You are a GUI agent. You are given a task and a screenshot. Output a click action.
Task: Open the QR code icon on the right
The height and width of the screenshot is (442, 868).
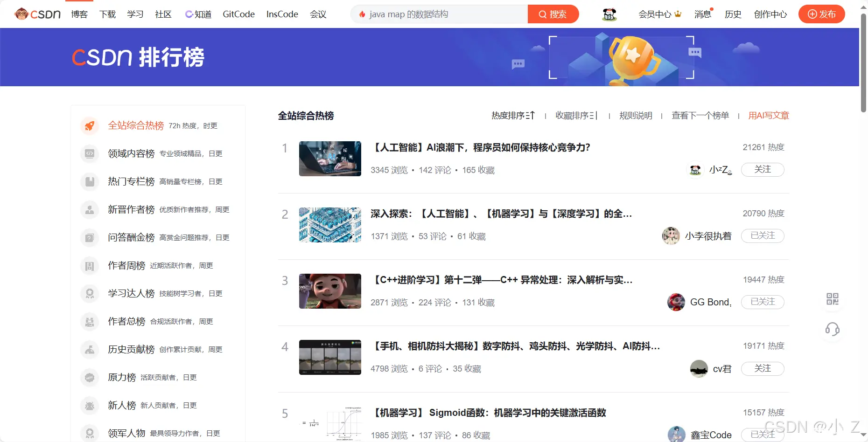point(833,299)
